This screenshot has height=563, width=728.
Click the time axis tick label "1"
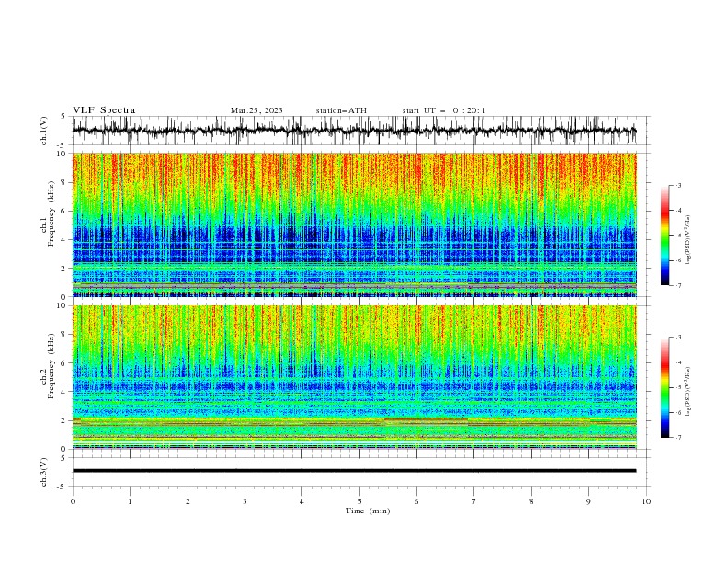130,501
